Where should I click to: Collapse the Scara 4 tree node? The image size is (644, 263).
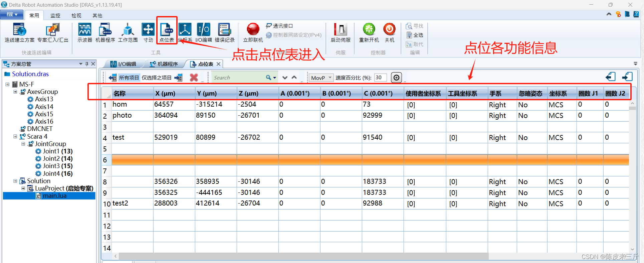click(15, 136)
